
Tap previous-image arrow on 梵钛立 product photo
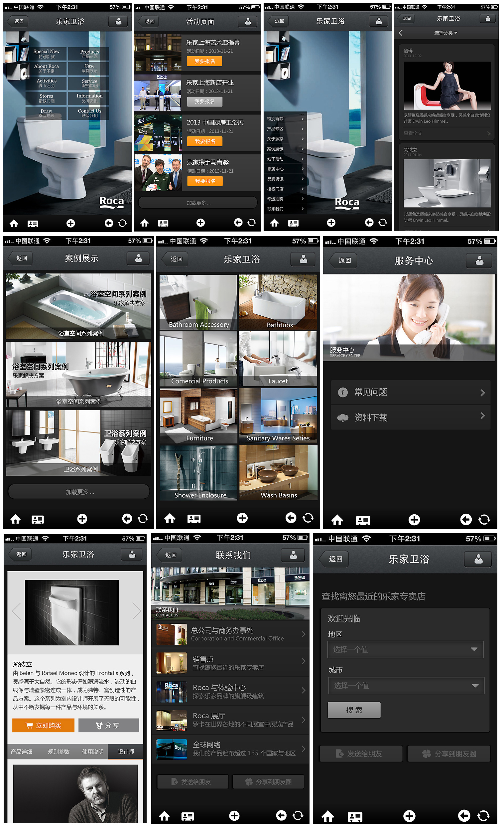(x=17, y=611)
